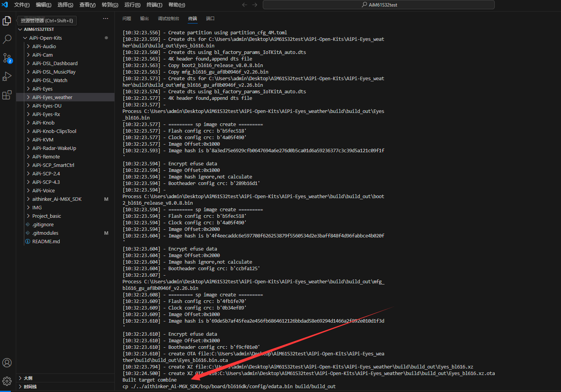
Task: Switch to the 输出 panel tab
Action: coord(144,19)
